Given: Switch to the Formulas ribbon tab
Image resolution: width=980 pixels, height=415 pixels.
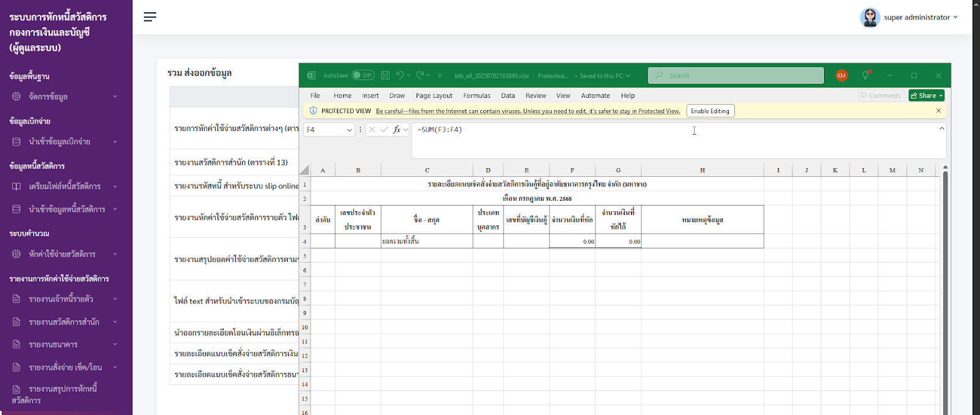Looking at the screenshot, I should (x=477, y=95).
